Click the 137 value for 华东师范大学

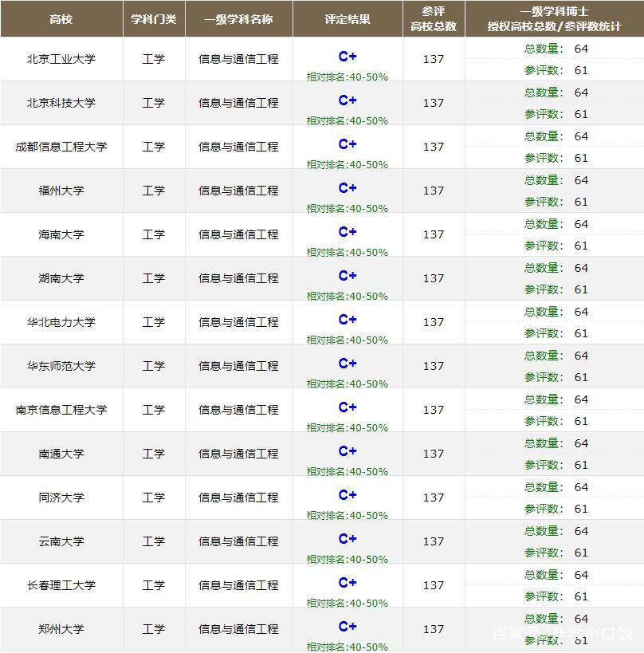(434, 366)
